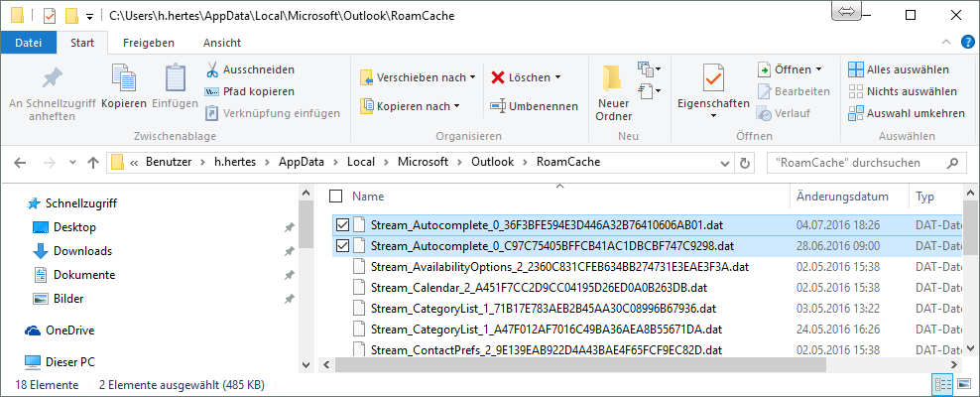This screenshot has width=980, height=397.
Task: Click Alles auswählen icon
Action: [x=856, y=69]
